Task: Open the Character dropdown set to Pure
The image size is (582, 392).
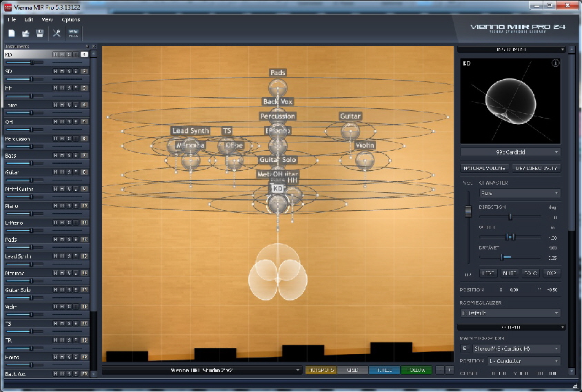Action: (520, 193)
